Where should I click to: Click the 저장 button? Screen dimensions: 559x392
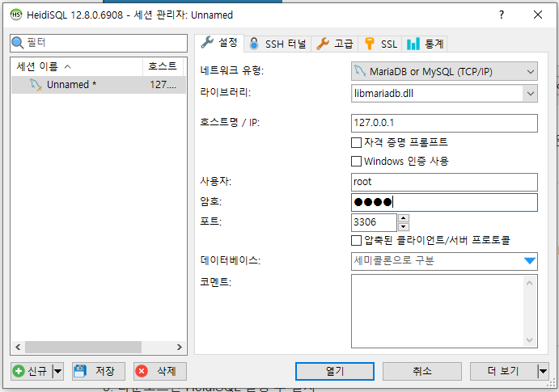[x=99, y=371]
